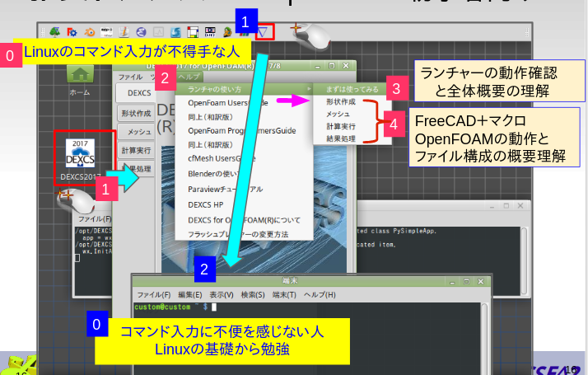Open OpenFoam UsersGuide from help menu

pyautogui.click(x=228, y=103)
